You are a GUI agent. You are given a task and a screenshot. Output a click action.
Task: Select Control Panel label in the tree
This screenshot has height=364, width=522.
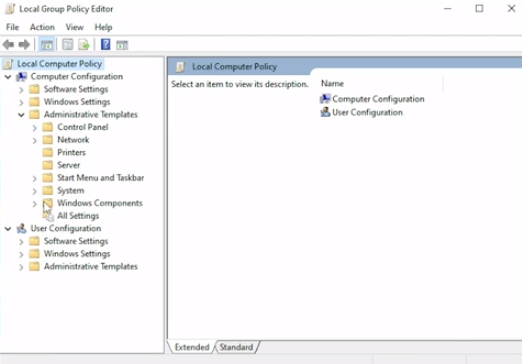(83, 127)
